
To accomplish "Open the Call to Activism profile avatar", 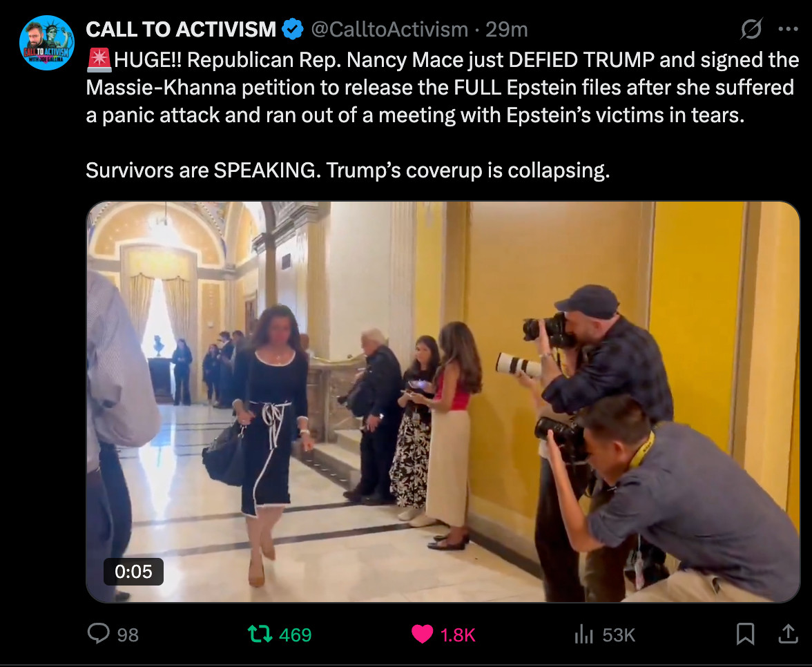I will pos(47,43).
